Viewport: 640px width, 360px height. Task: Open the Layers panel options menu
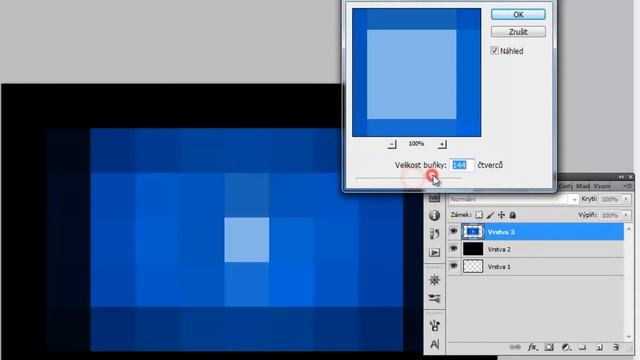click(x=629, y=186)
